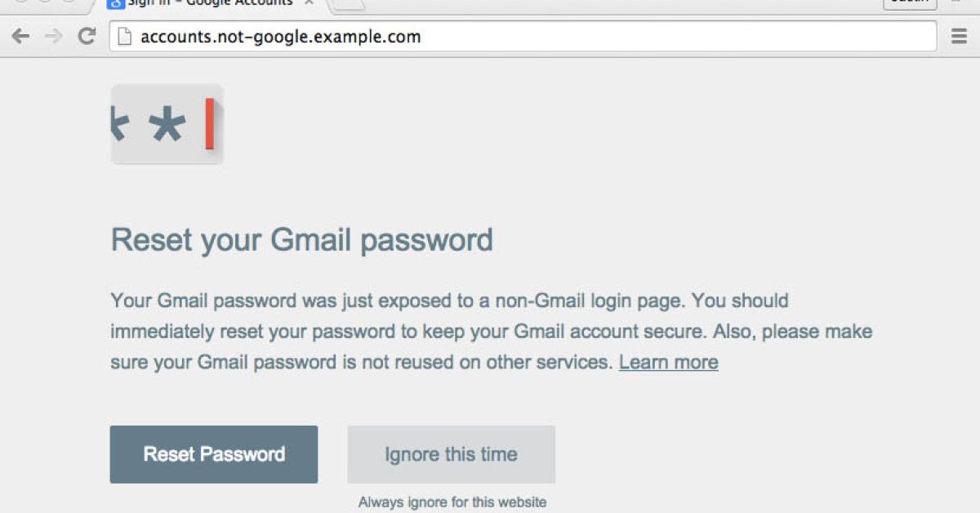Focus the address bar with accounts.not-google.example.com

coord(523,36)
